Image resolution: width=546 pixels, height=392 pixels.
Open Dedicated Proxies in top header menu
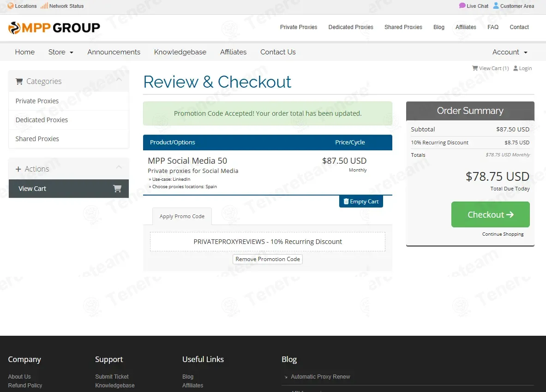click(x=351, y=27)
